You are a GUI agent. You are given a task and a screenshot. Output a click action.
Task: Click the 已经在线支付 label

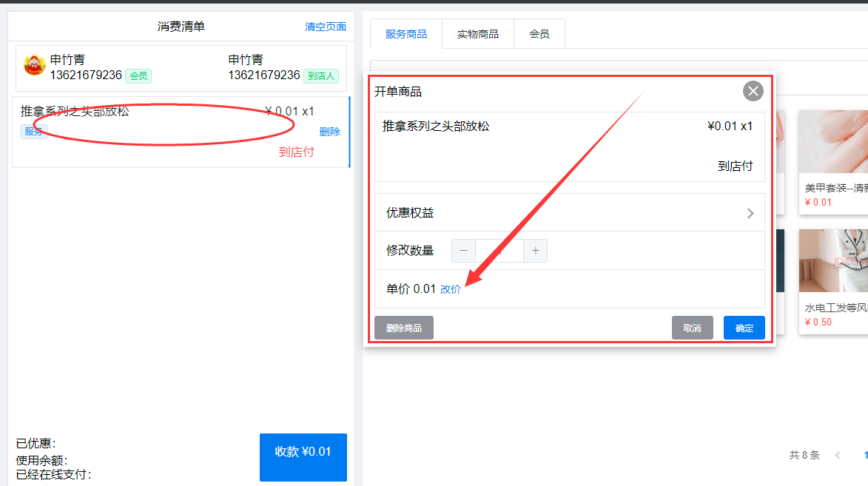coord(54,474)
